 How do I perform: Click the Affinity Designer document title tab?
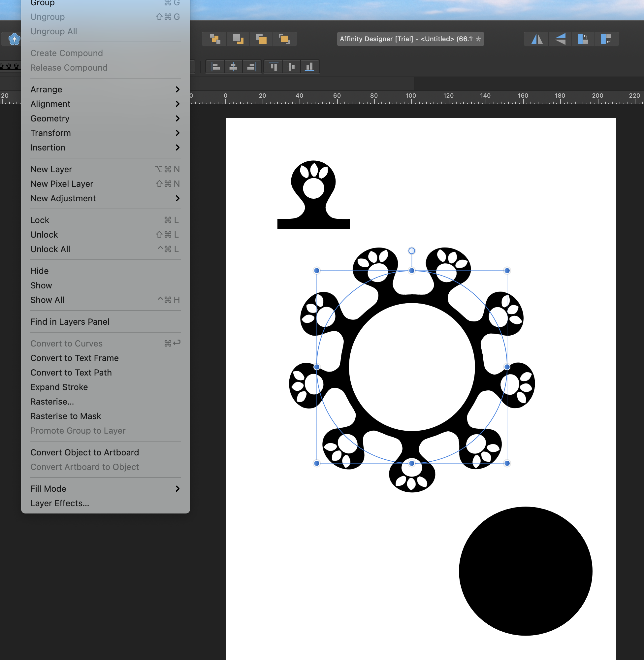click(x=410, y=39)
